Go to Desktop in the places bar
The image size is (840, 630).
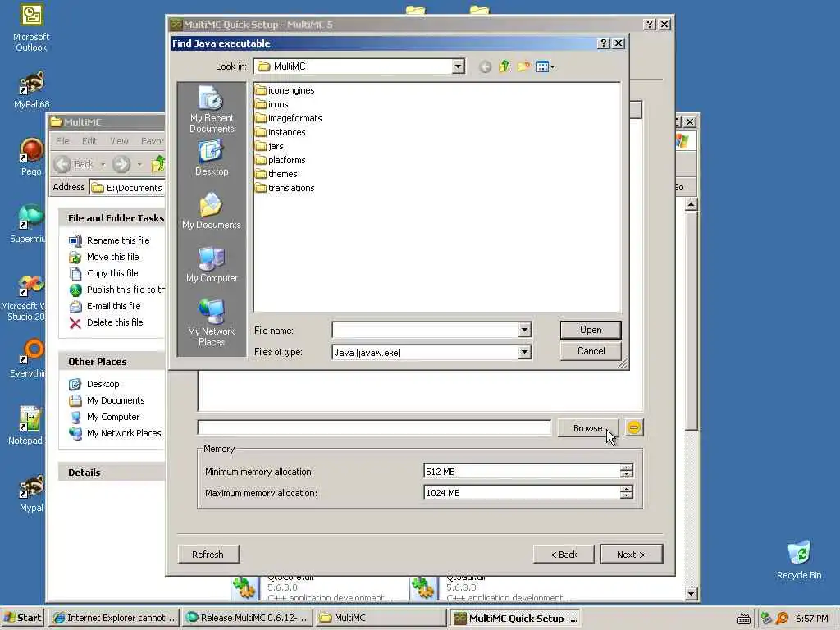(x=212, y=158)
